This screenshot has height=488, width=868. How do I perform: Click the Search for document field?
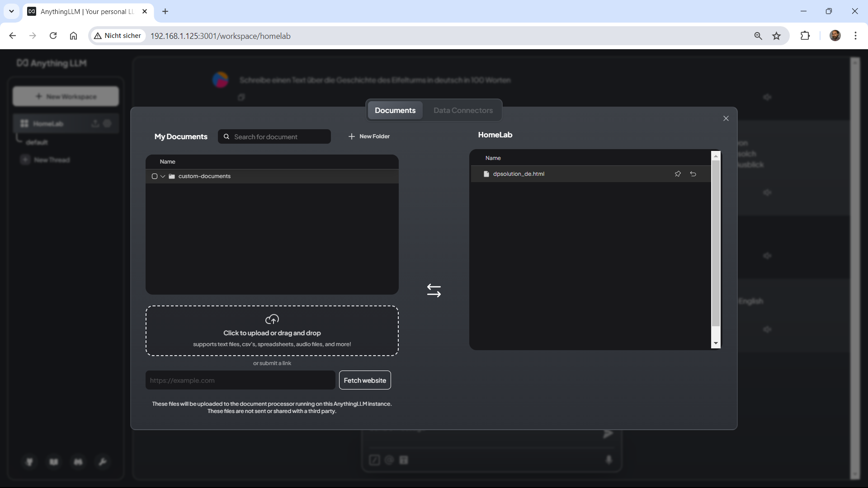(279, 137)
